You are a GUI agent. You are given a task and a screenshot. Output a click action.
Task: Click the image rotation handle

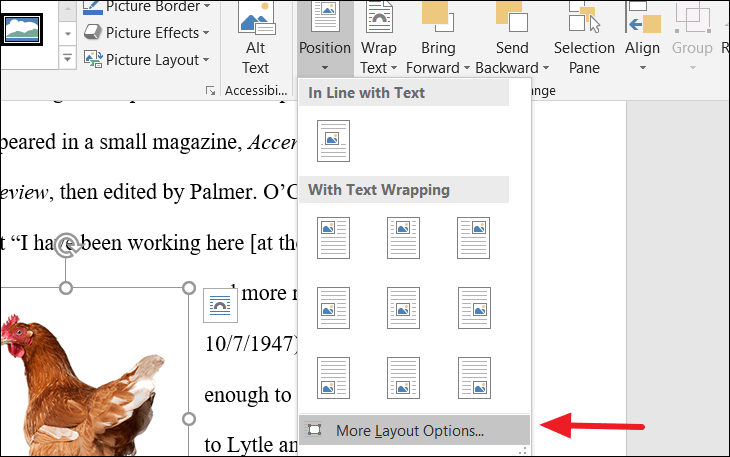point(66,246)
